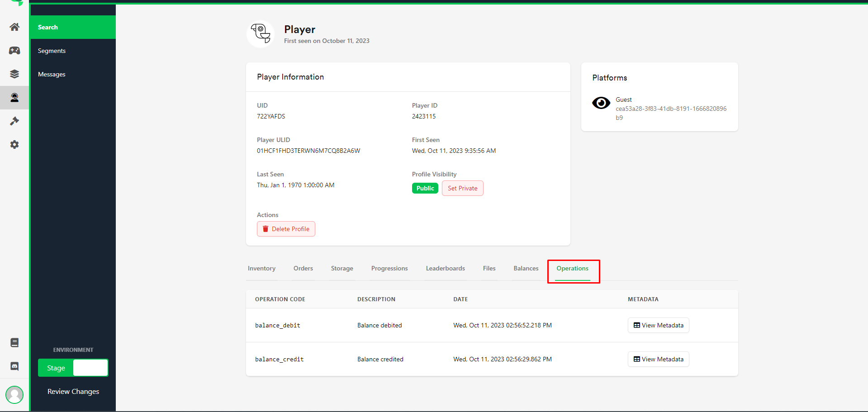868x412 pixels.
Task: Open the hammer tools sidebar icon
Action: click(x=14, y=121)
